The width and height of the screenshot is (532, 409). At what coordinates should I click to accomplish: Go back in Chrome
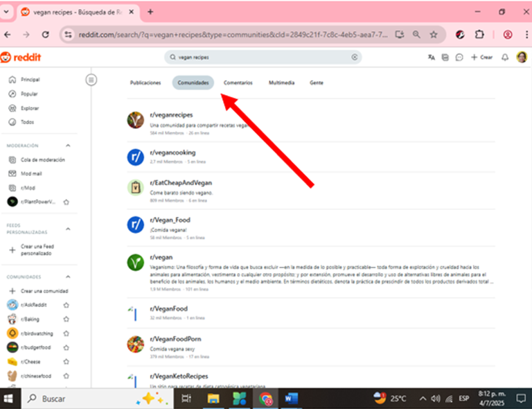tap(8, 34)
